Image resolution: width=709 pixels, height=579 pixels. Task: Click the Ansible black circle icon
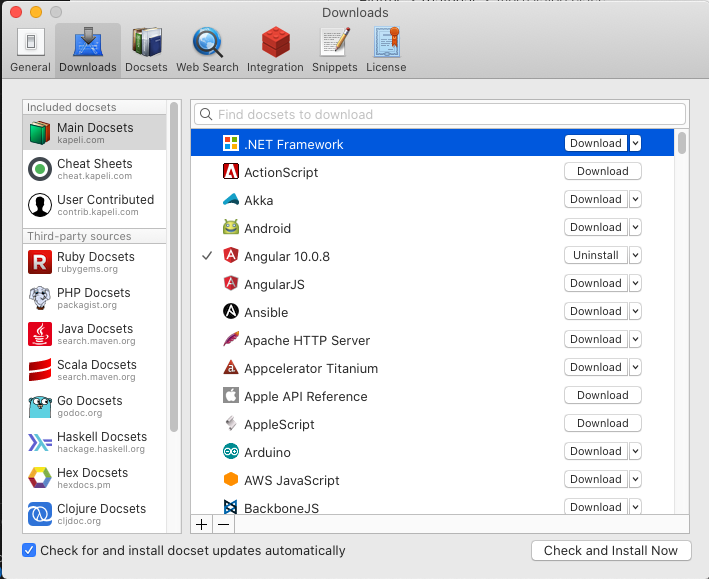point(231,311)
